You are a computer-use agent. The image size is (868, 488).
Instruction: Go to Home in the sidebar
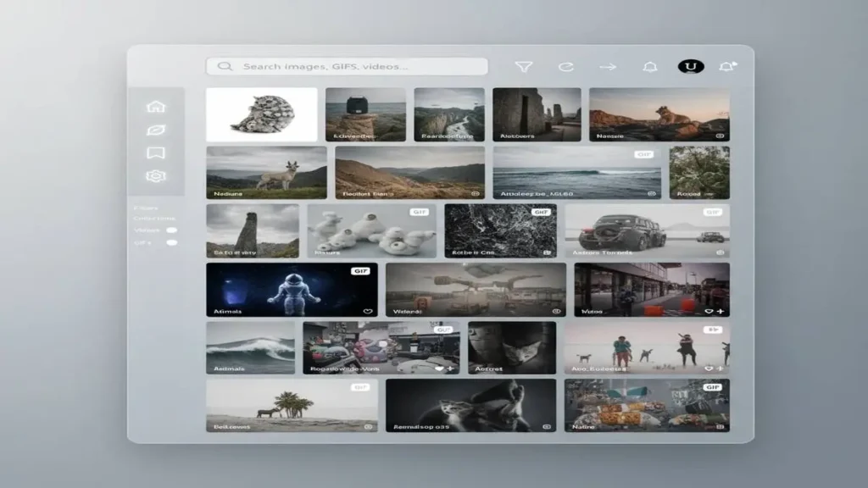155,107
